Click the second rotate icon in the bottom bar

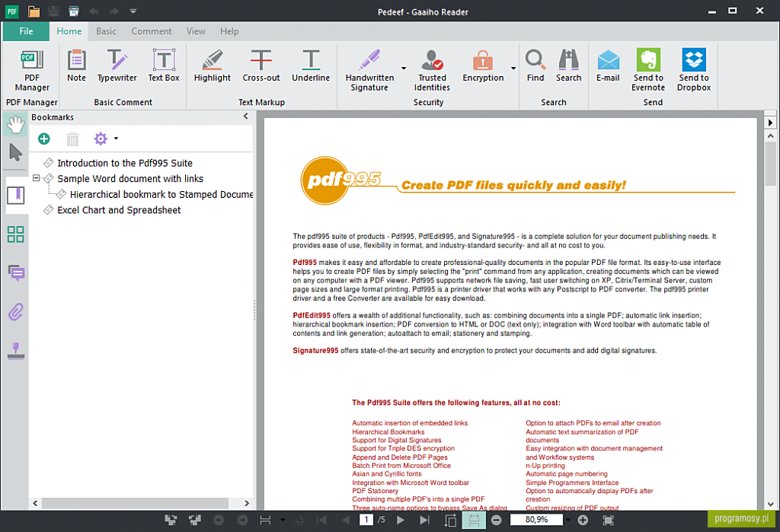click(194, 520)
